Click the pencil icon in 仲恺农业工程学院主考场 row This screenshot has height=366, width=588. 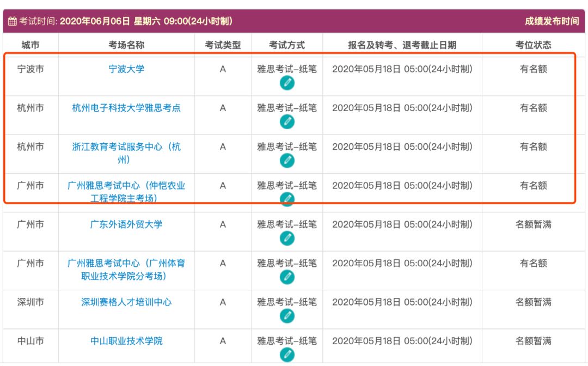coord(287,199)
